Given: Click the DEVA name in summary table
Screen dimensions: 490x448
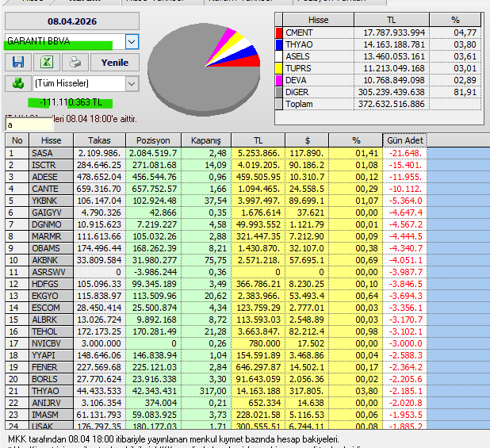Looking at the screenshot, I should click(x=296, y=80).
